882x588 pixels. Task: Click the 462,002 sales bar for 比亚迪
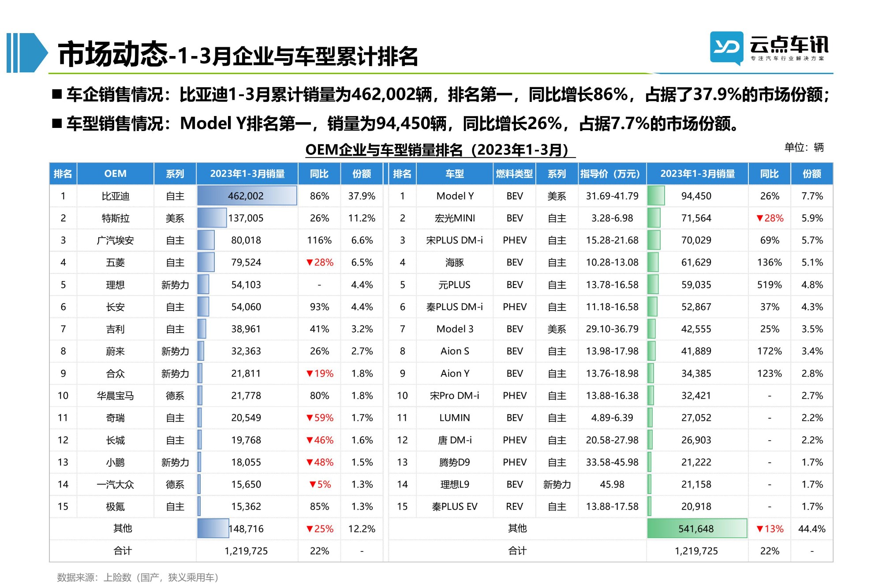pyautogui.click(x=247, y=195)
